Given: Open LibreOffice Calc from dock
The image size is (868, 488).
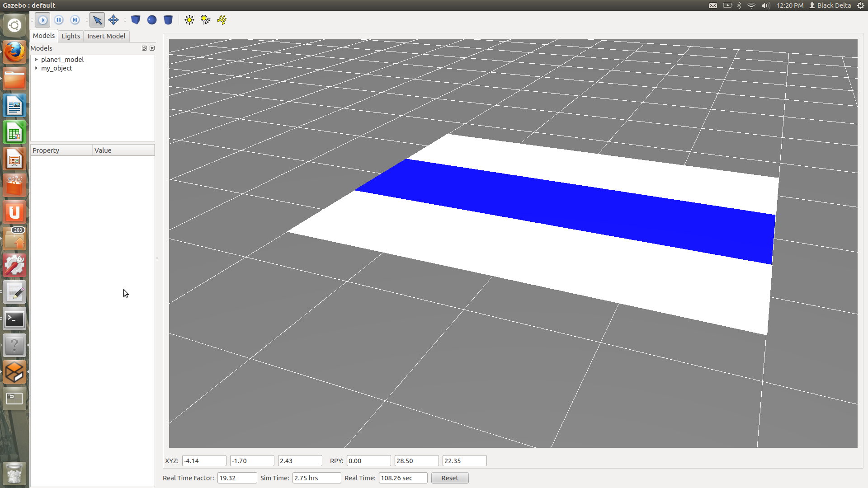Looking at the screenshot, I should [x=14, y=133].
